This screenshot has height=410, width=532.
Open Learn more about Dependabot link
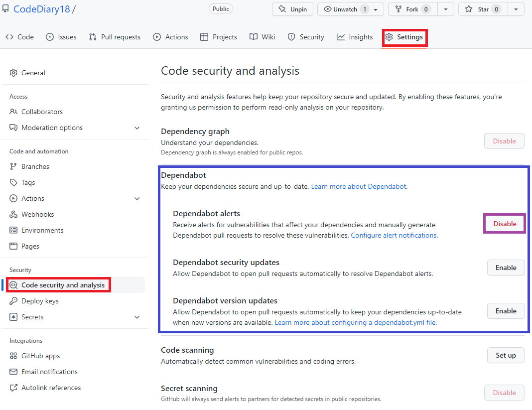tap(359, 186)
